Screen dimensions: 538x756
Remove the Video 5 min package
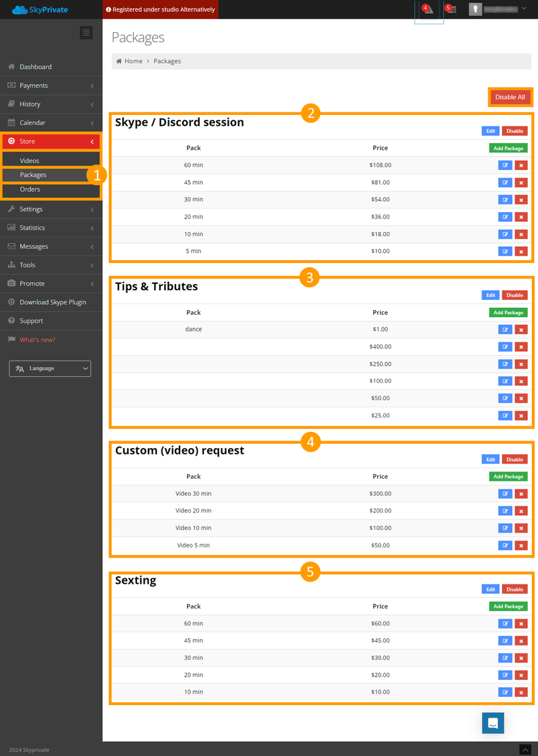(x=521, y=545)
